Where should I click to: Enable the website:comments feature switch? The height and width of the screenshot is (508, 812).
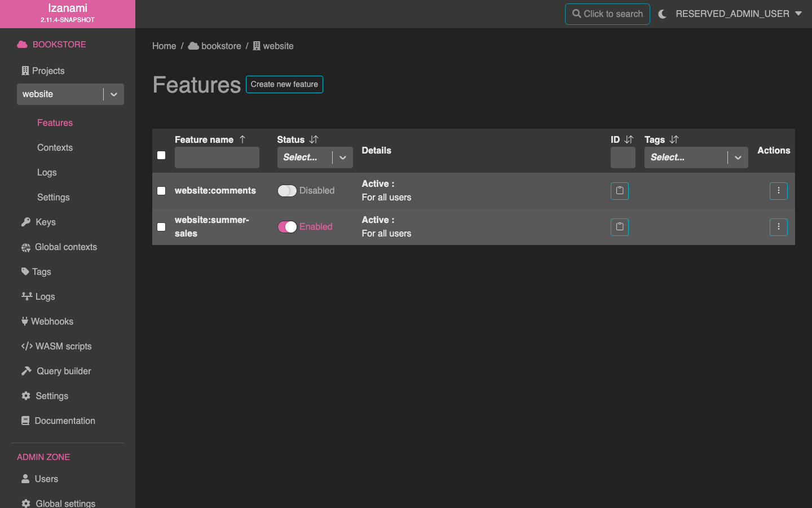(287, 191)
